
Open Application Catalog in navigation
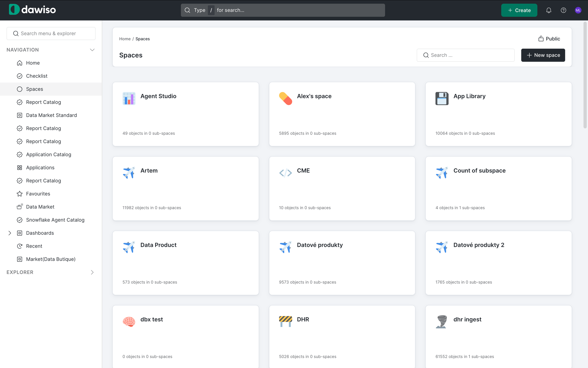[51, 154]
